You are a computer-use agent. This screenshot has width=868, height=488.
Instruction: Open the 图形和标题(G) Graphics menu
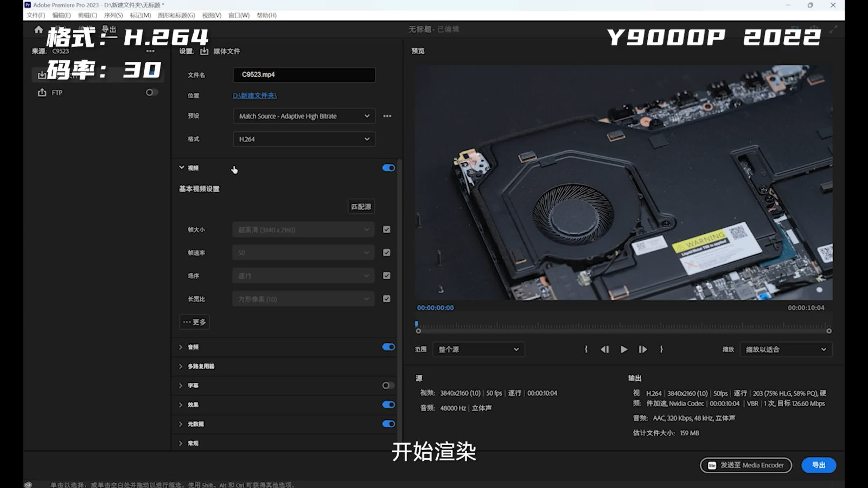point(176,15)
